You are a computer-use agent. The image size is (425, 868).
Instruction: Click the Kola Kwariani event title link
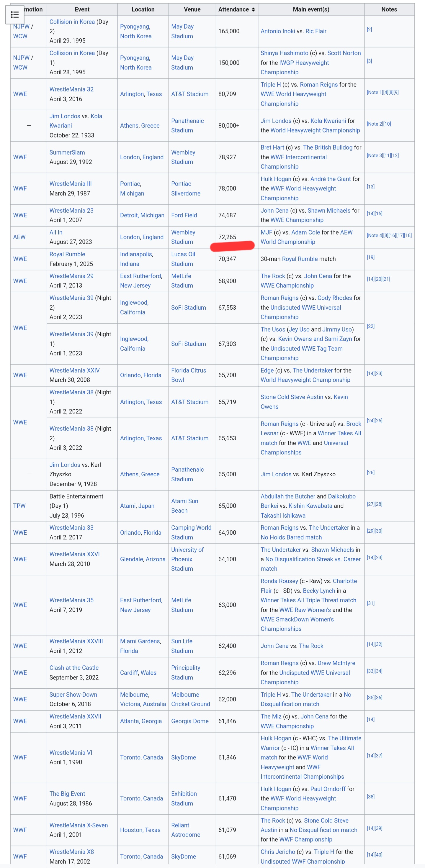[76, 121]
